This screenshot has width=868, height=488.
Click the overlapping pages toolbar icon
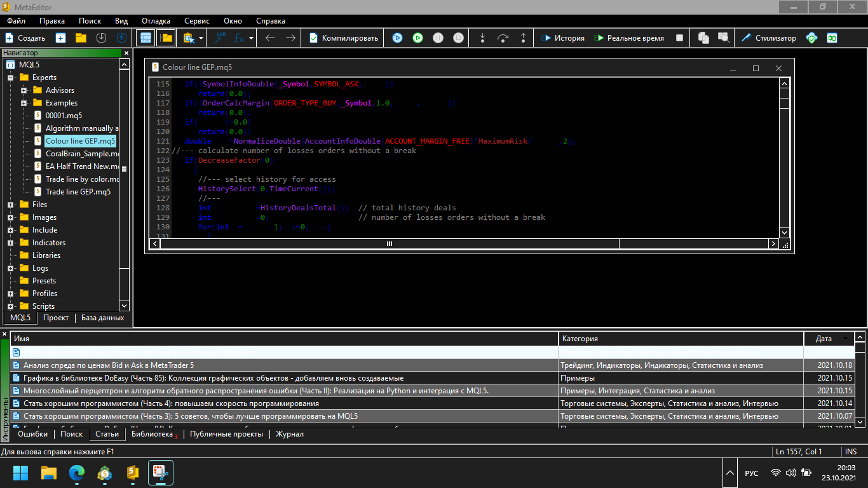pos(703,38)
